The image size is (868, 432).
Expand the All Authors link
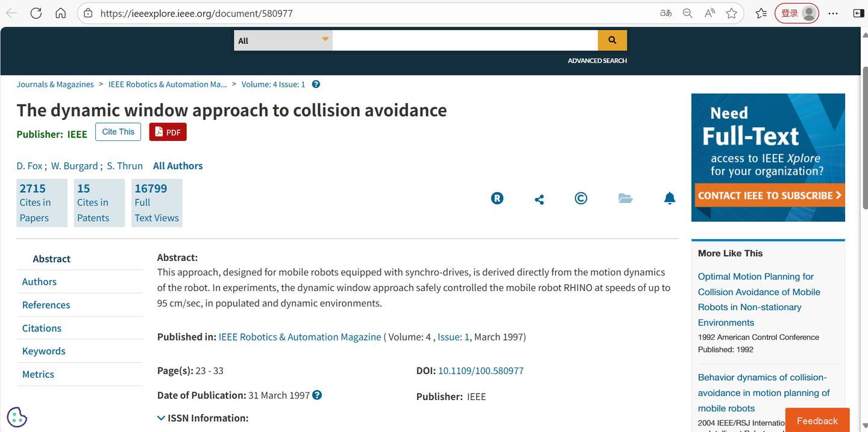pyautogui.click(x=178, y=166)
